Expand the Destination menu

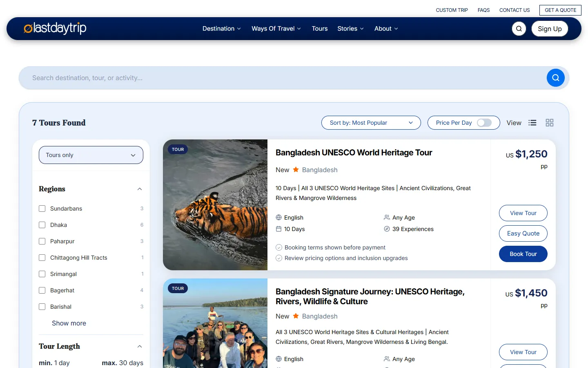click(x=222, y=29)
